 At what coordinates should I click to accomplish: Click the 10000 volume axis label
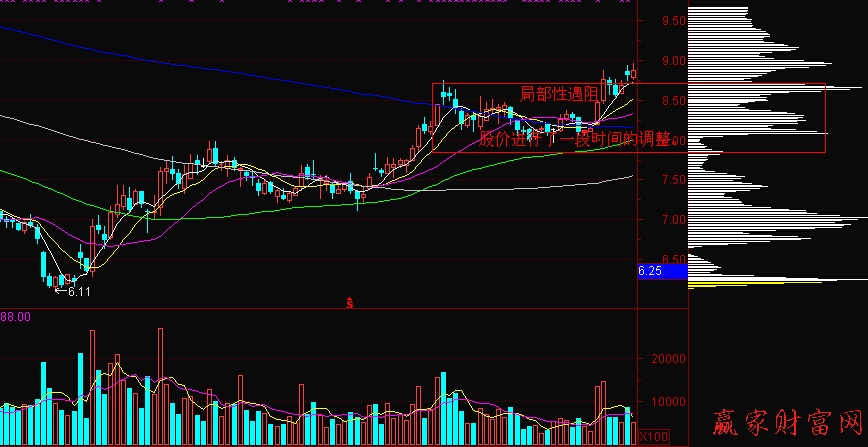tap(665, 401)
